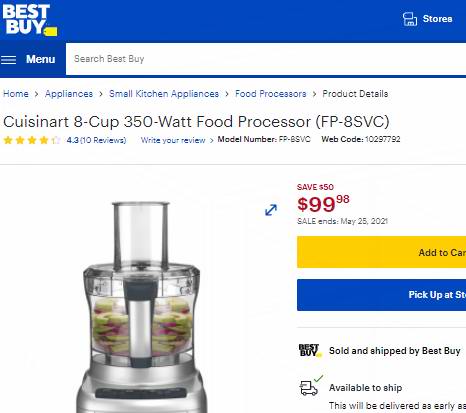Image resolution: width=466 pixels, height=413 pixels.
Task: Open the Stores locator icon
Action: tap(410, 19)
